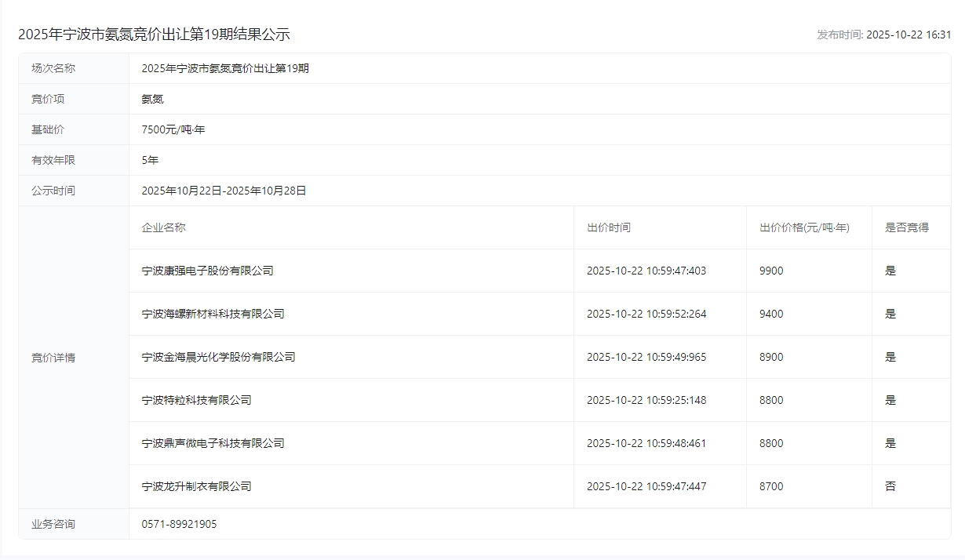The height and width of the screenshot is (560, 965).
Task: Select the 场次名称 value text in the table
Action: (x=225, y=68)
